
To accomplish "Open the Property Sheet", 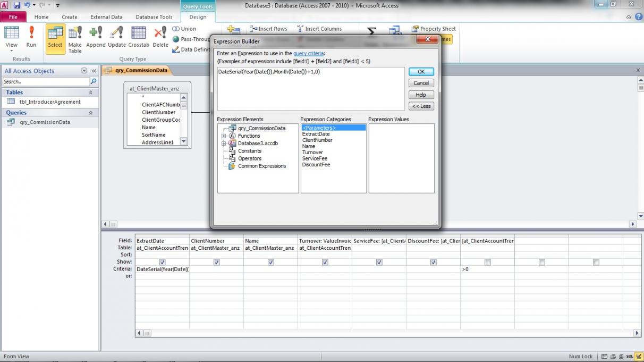I will [x=434, y=29].
